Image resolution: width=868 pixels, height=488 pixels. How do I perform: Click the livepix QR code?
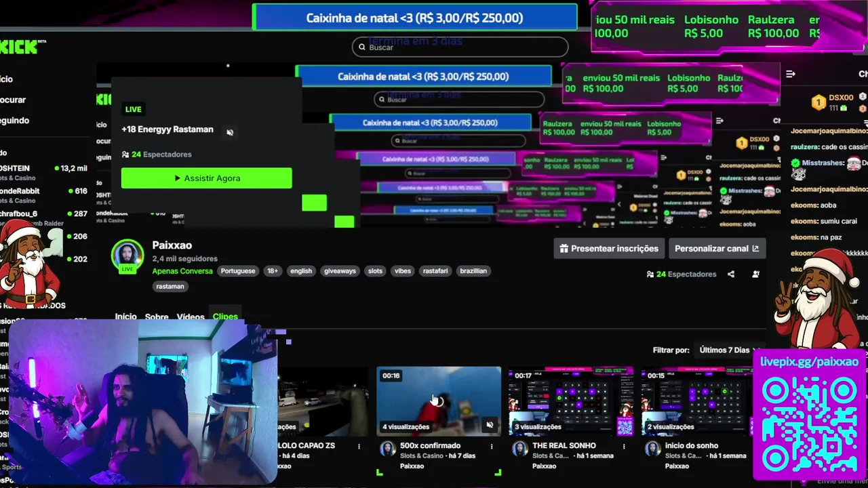[x=809, y=424]
